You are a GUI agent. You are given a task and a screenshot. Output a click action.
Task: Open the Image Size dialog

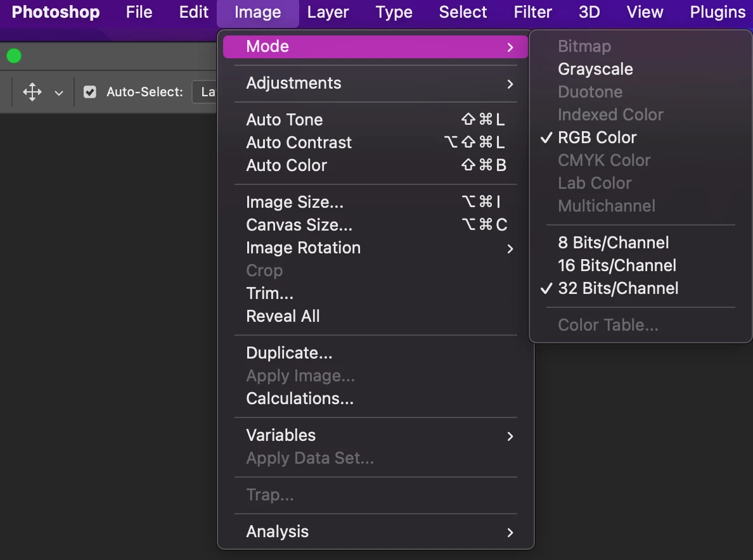point(375,202)
